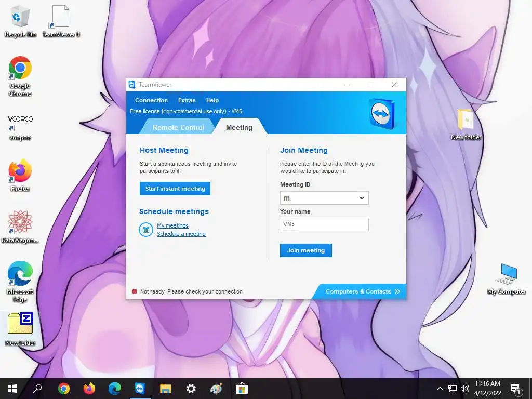Click the Your name input field
The height and width of the screenshot is (399, 532).
tap(324, 224)
